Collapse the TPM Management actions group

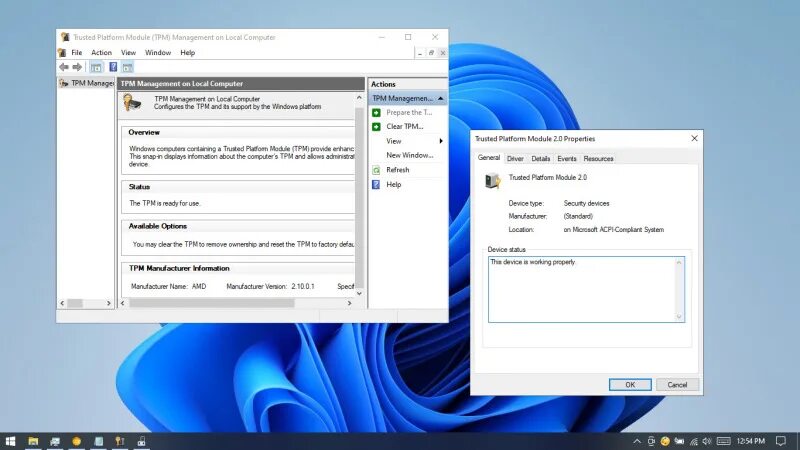(440, 98)
